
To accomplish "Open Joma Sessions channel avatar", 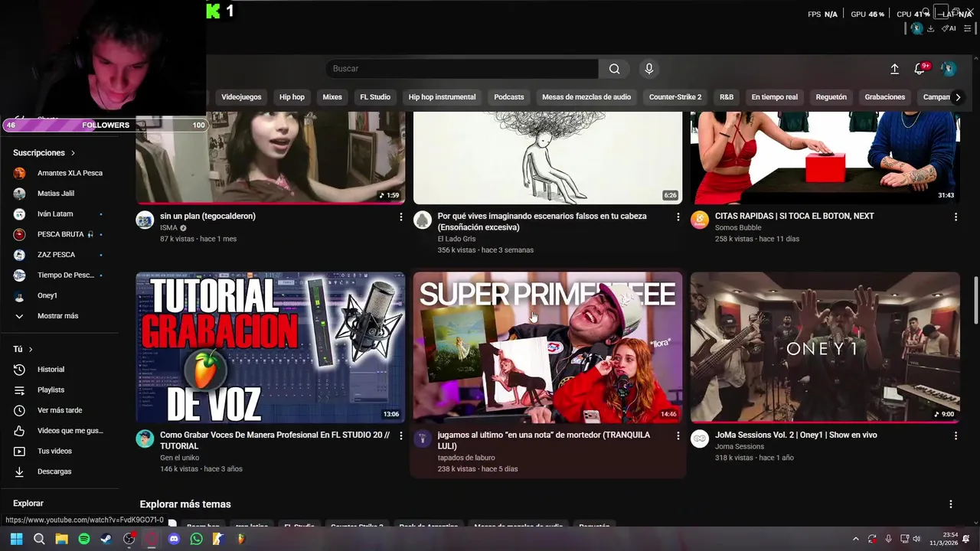I will (x=700, y=439).
